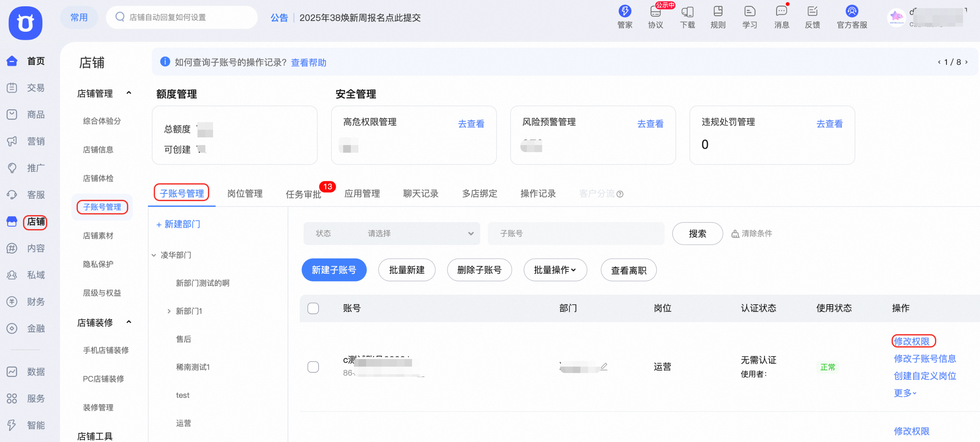This screenshot has height=442, width=980.
Task: Open 店铺信息 in the submenu
Action: (x=98, y=150)
